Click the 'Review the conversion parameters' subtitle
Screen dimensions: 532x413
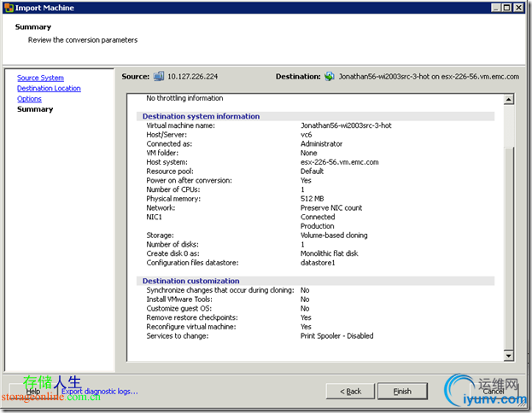[83, 40]
